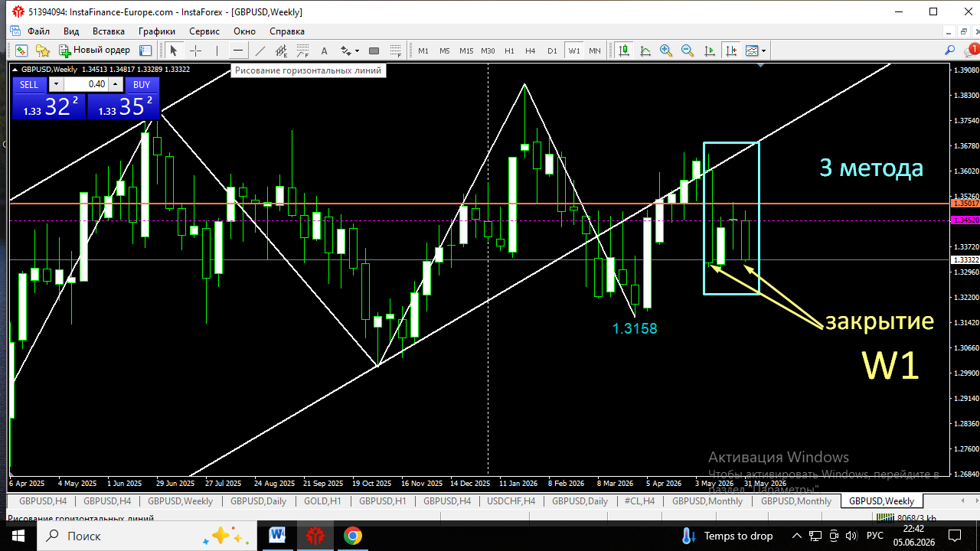
Task: Select the text 'A' drawing tool
Action: point(324,51)
